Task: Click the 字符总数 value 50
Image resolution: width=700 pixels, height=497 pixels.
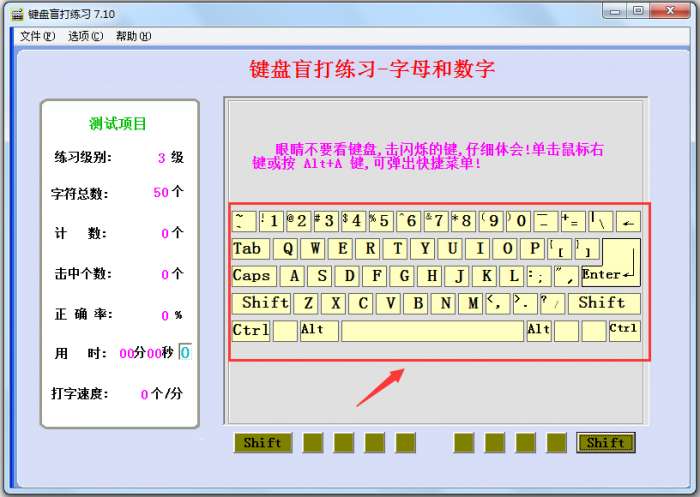Action: (161, 192)
